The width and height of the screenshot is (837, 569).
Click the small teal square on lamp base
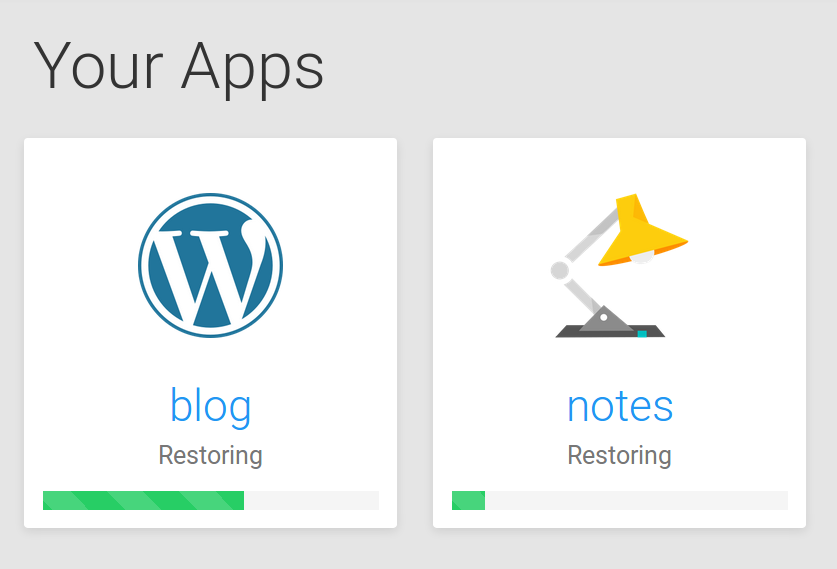pyautogui.click(x=642, y=333)
